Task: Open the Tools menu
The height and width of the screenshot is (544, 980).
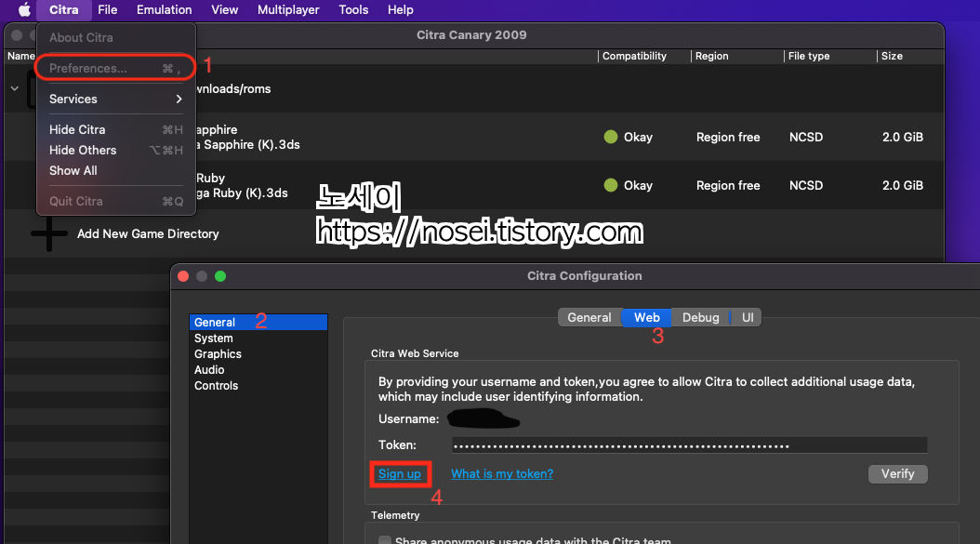Action: pos(353,9)
